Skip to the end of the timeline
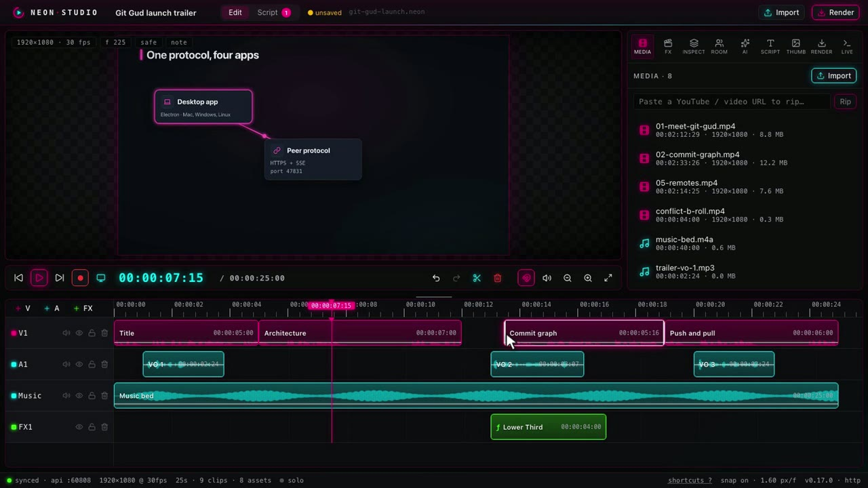Viewport: 868px width, 488px height. pos(60,278)
